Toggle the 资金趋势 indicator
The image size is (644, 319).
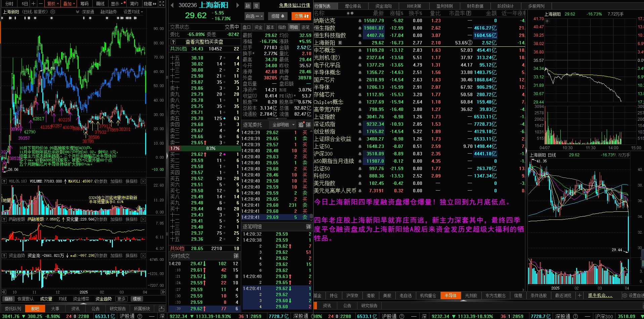(x=103, y=299)
